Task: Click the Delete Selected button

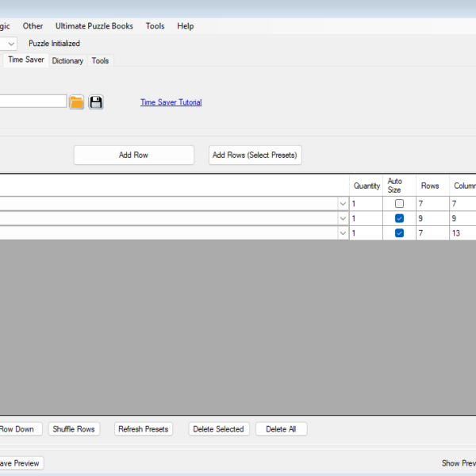Action: (x=218, y=429)
